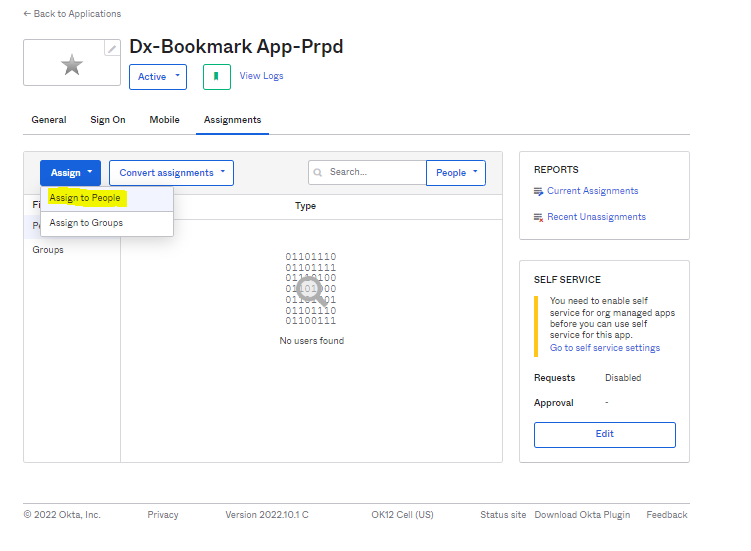Click the green status icon beside View Logs
Image resolution: width=751 pixels, height=551 pixels.
[217, 76]
